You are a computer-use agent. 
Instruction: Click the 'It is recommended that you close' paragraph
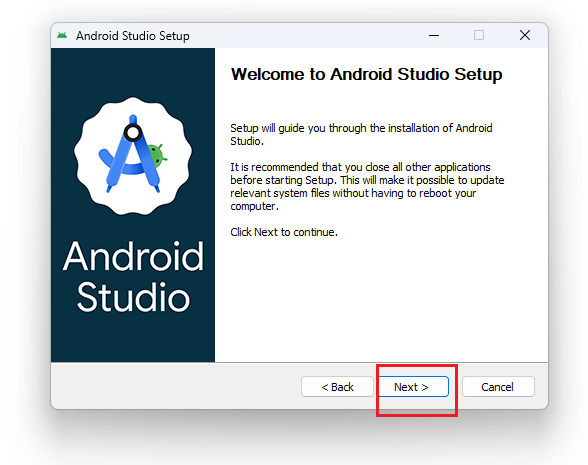point(367,186)
